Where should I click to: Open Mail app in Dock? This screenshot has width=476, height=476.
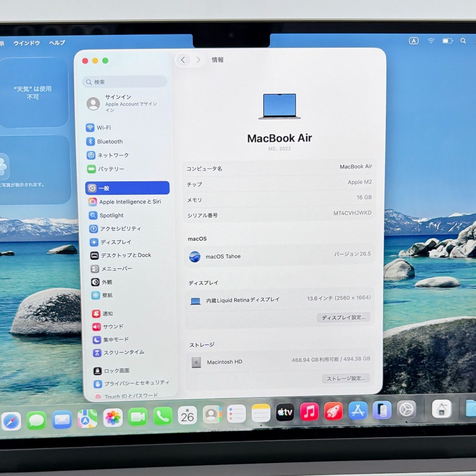(62, 420)
